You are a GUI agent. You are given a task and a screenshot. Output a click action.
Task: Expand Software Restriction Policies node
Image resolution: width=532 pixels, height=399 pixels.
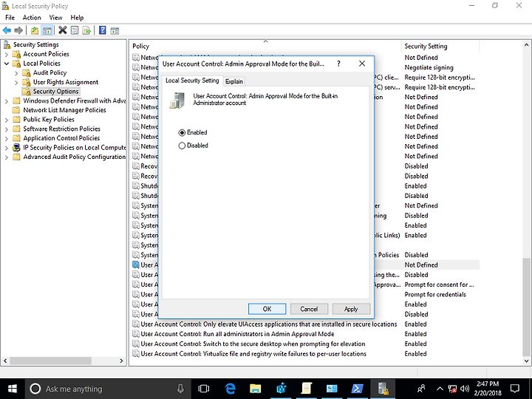click(x=7, y=129)
